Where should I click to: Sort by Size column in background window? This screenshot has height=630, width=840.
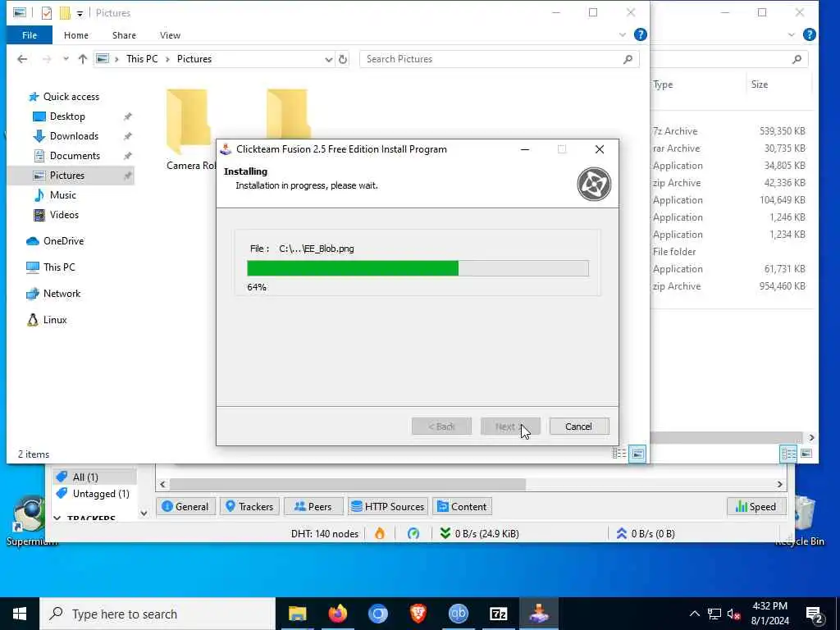click(x=759, y=84)
